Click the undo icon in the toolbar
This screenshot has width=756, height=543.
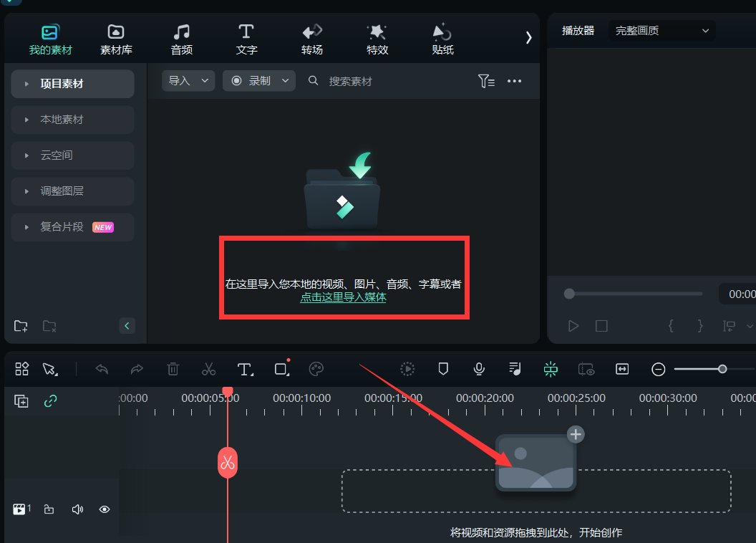click(101, 369)
